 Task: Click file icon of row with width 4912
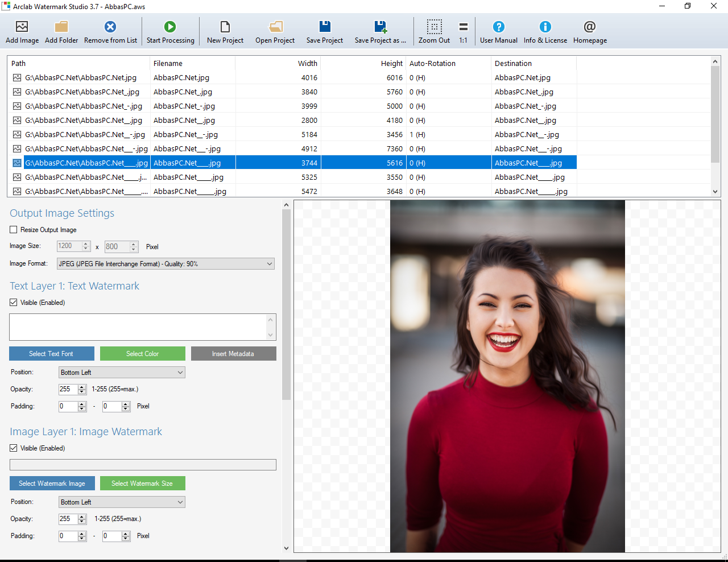click(17, 148)
